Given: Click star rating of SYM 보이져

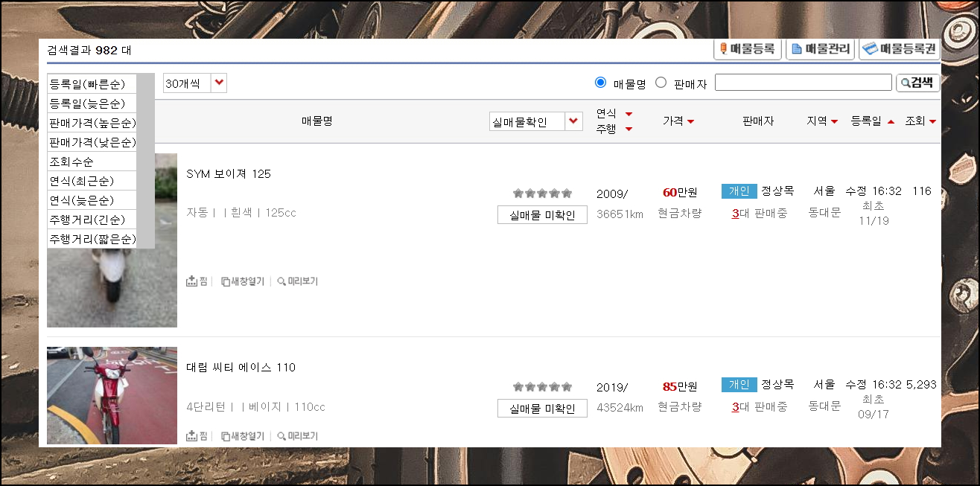Looking at the screenshot, I should tap(542, 194).
